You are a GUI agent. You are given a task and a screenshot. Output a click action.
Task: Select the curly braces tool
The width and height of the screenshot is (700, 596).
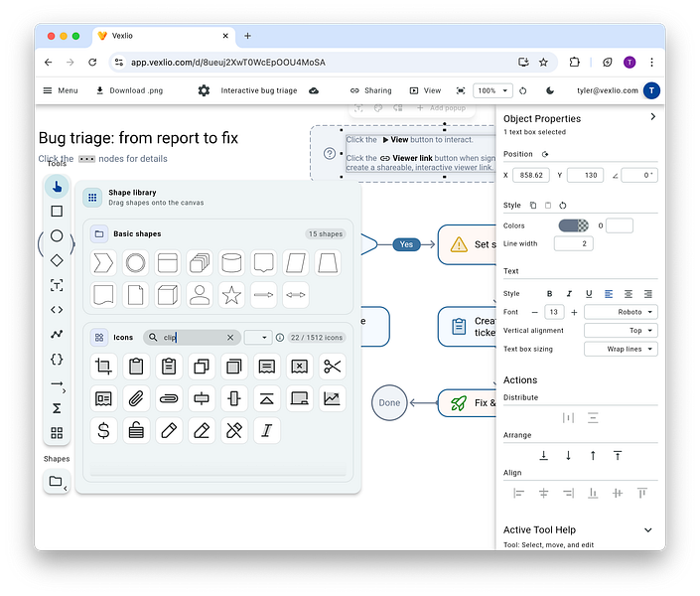[57, 360]
